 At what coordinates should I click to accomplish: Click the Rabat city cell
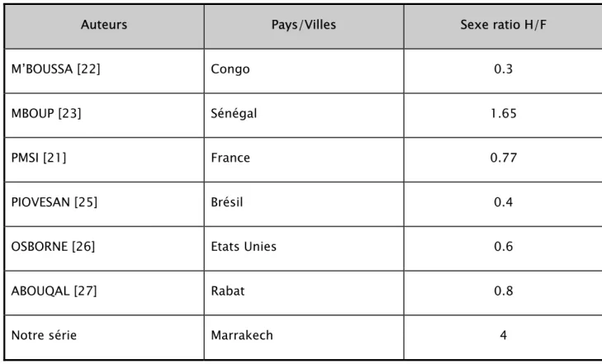pyautogui.click(x=304, y=293)
